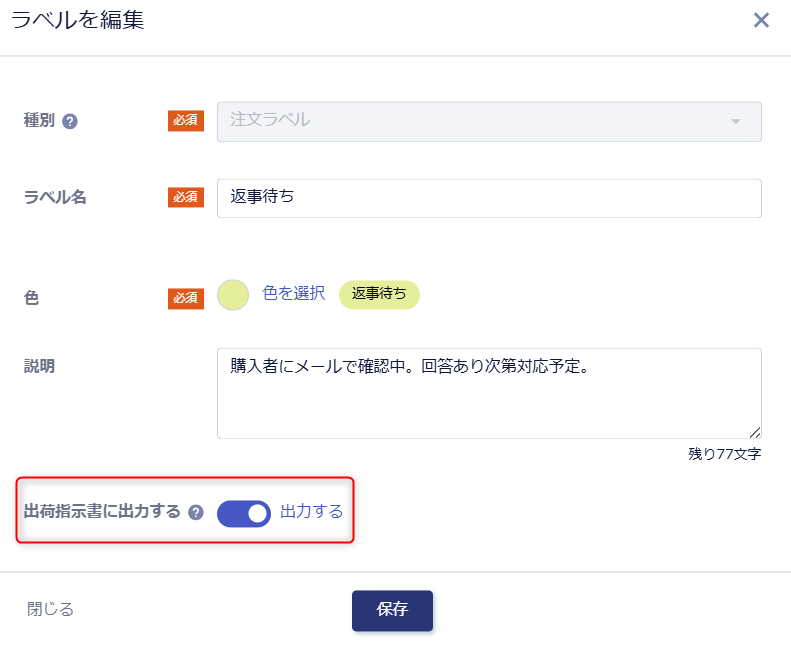Click the 種別 field label
The width and height of the screenshot is (791, 645).
pos(39,121)
